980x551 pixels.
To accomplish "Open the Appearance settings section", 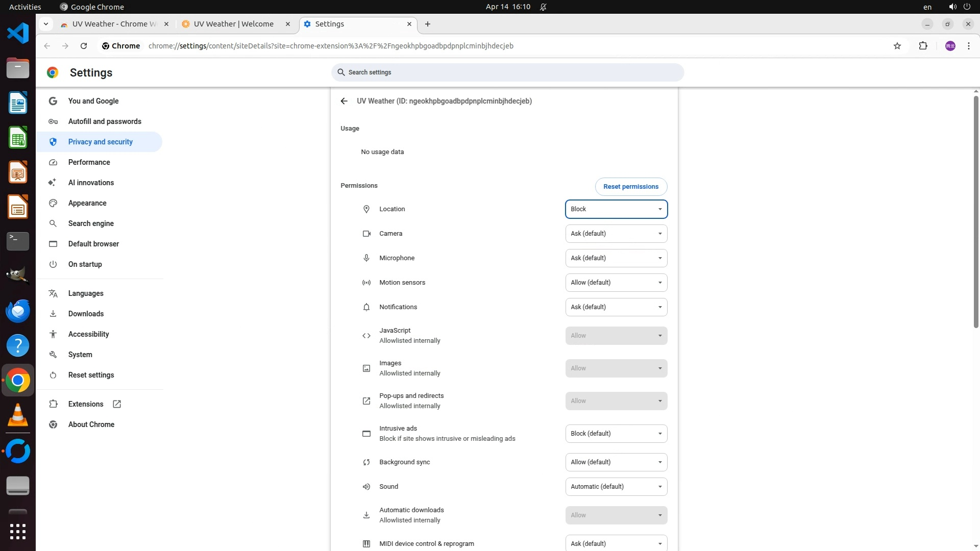I will 87,203.
